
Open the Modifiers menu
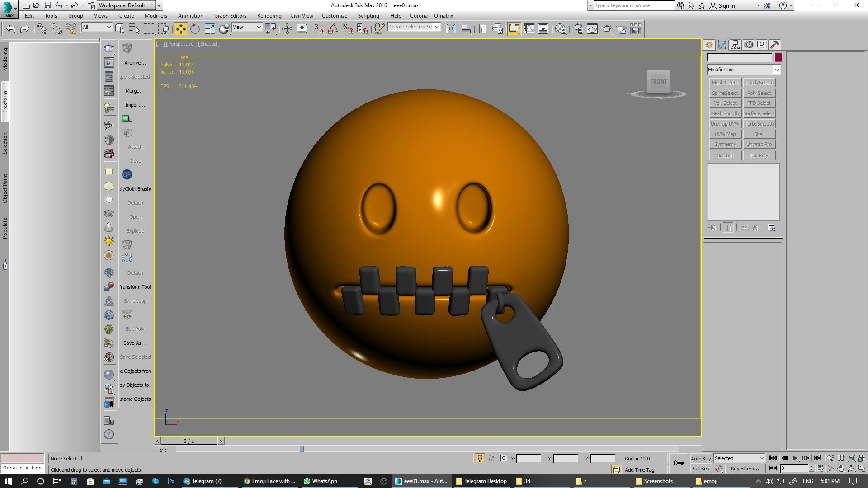coord(156,15)
